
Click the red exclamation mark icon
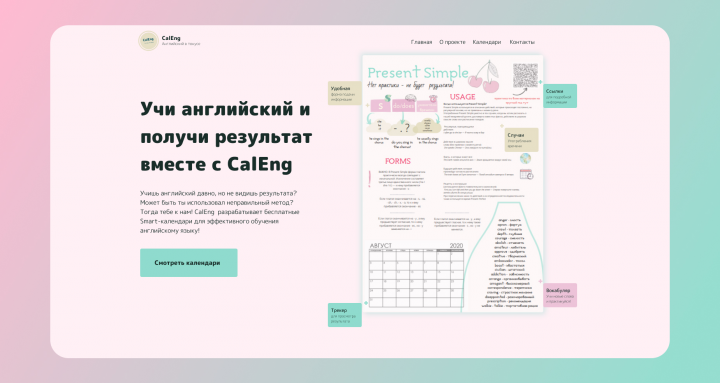[x=370, y=179]
